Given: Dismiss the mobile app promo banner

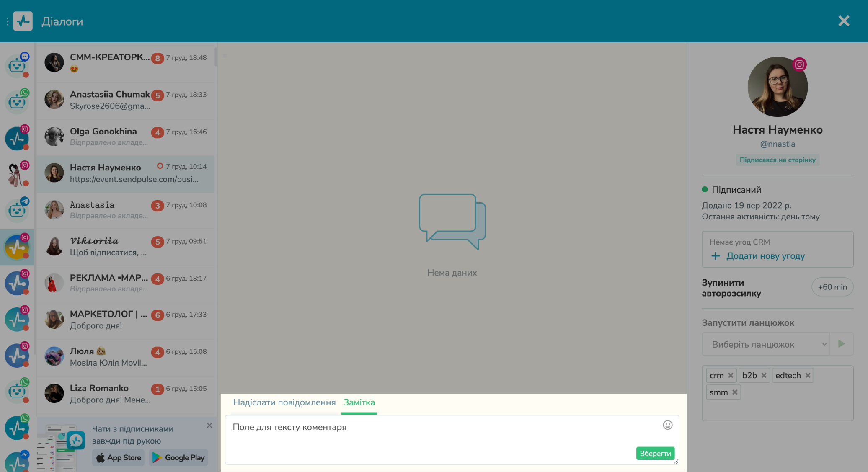Looking at the screenshot, I should point(209,426).
